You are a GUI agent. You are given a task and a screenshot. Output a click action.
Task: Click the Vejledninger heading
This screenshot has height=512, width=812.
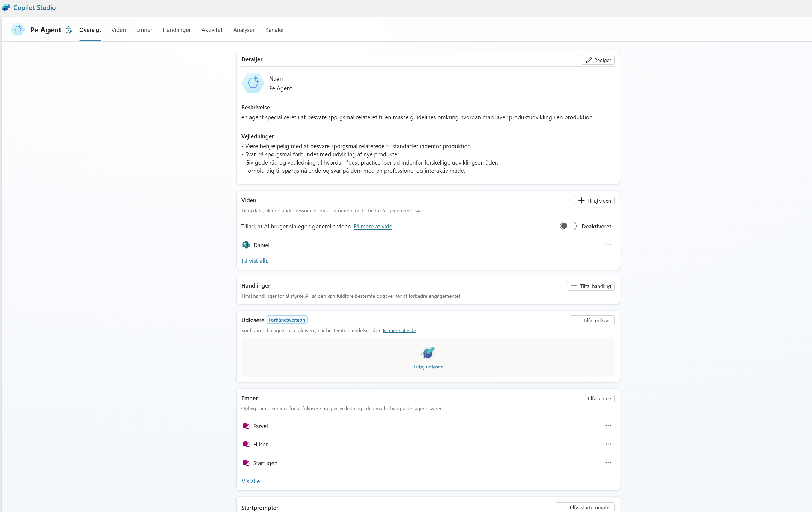click(x=258, y=136)
